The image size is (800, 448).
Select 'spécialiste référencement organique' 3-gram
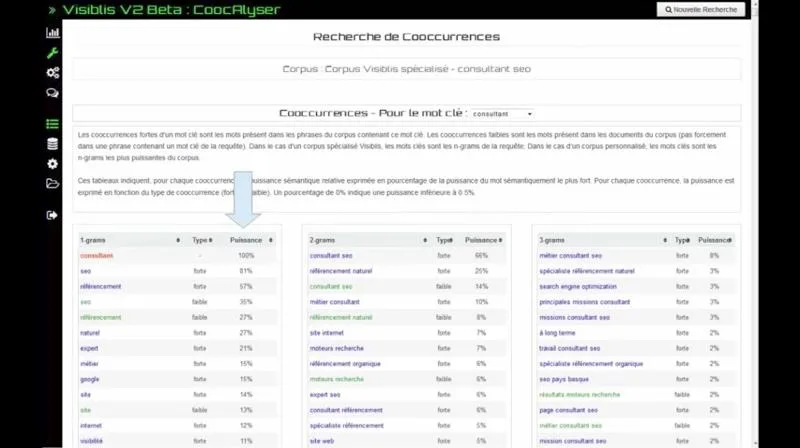coord(591,364)
